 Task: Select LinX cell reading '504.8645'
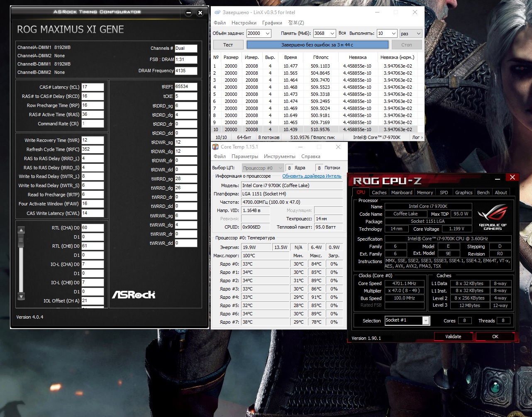(x=320, y=73)
